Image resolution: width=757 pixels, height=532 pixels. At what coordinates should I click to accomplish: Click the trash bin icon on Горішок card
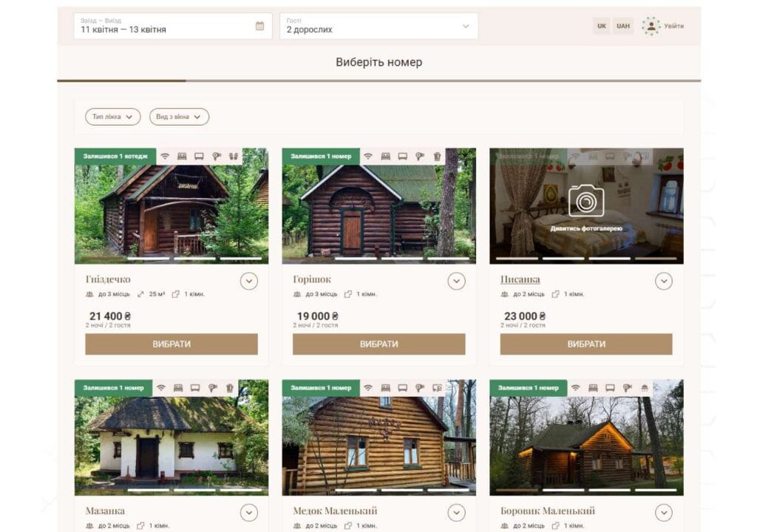point(437,156)
